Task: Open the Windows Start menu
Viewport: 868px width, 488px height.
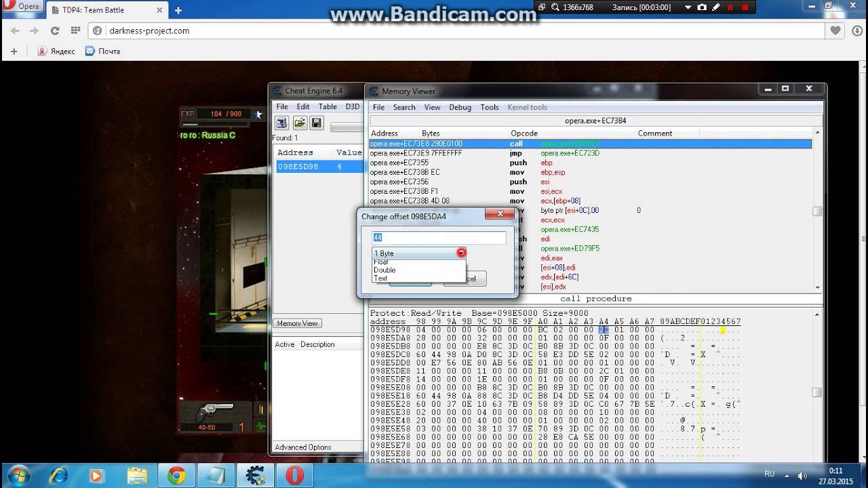Action: (18, 474)
